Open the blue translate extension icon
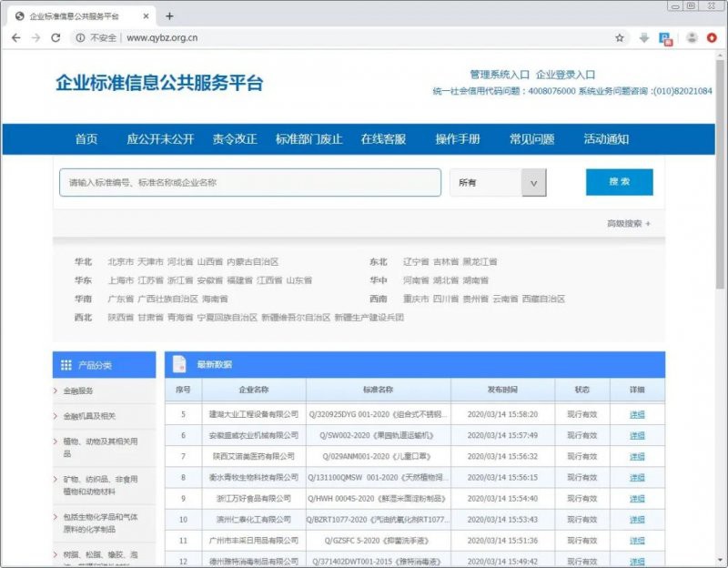728x568 pixels. coord(666,38)
